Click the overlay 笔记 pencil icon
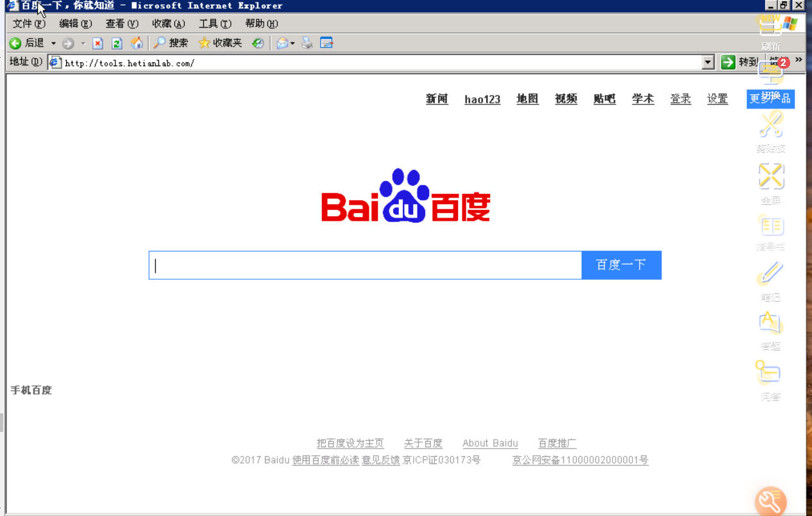The height and width of the screenshot is (516, 812). [x=770, y=273]
